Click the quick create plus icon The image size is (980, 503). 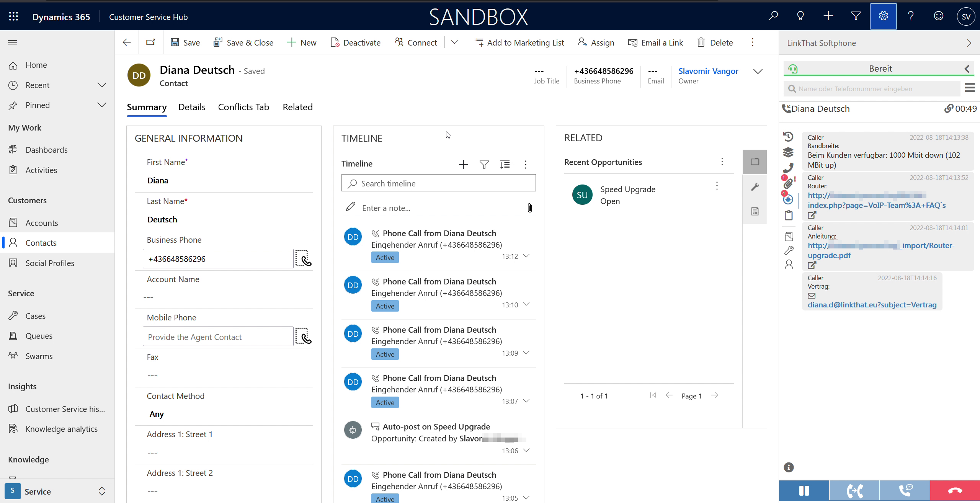click(x=828, y=16)
